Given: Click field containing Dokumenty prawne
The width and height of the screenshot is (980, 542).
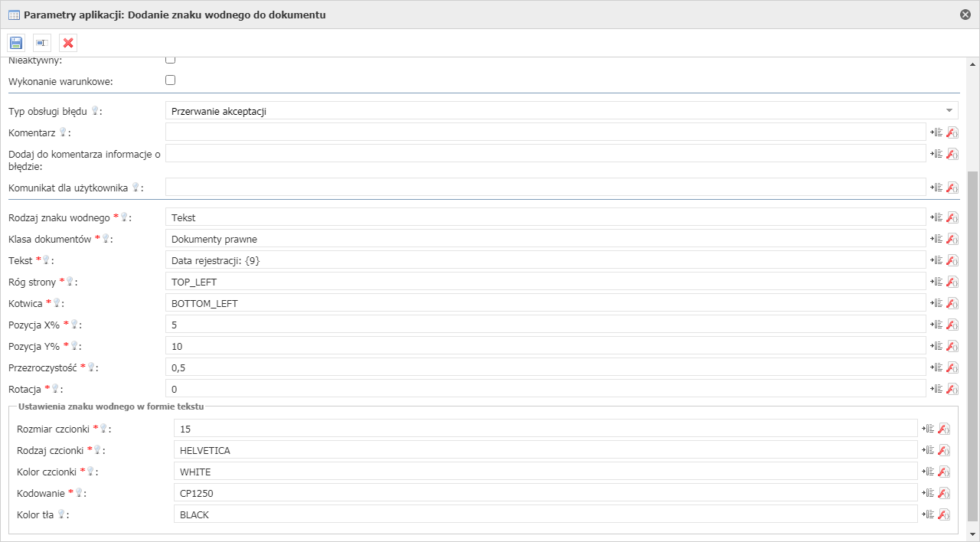Looking at the screenshot, I should [546, 239].
